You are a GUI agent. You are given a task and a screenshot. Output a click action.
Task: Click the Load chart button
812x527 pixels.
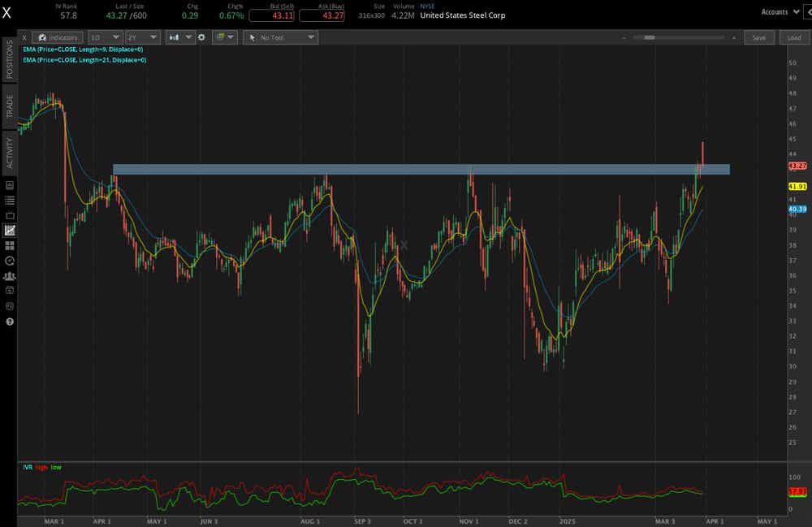793,37
